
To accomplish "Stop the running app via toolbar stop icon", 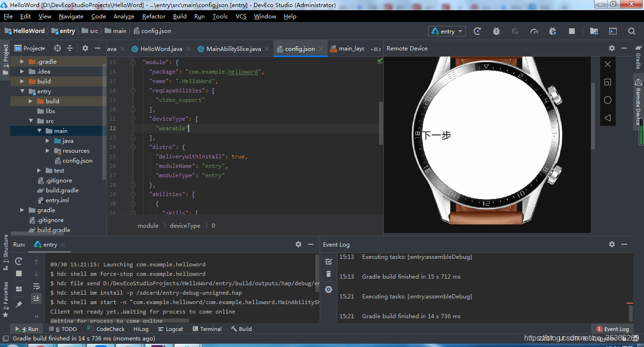I will 571,31.
